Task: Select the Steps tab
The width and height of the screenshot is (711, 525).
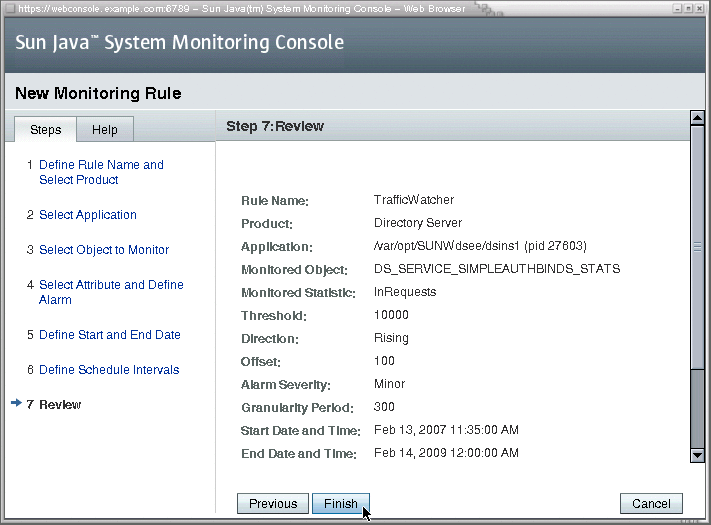Action: (45, 130)
